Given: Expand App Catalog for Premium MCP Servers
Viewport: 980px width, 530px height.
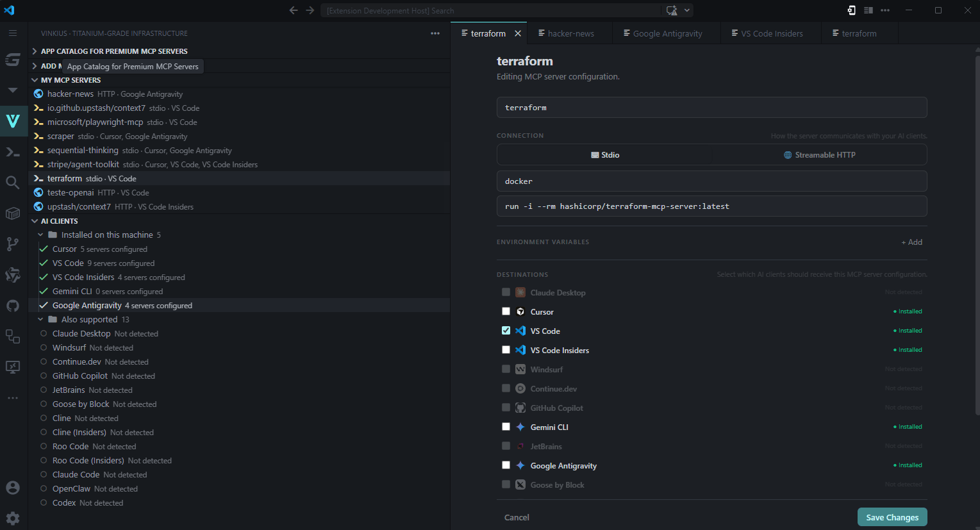Looking at the screenshot, I should click(114, 51).
